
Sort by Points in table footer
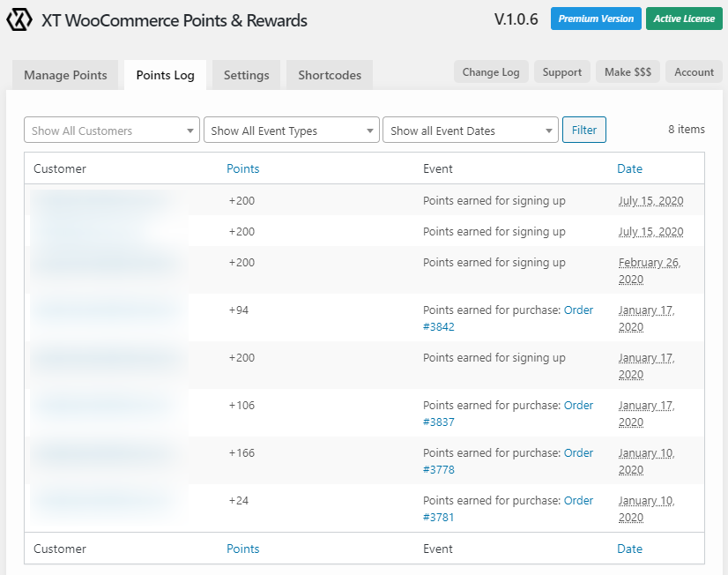tap(243, 549)
